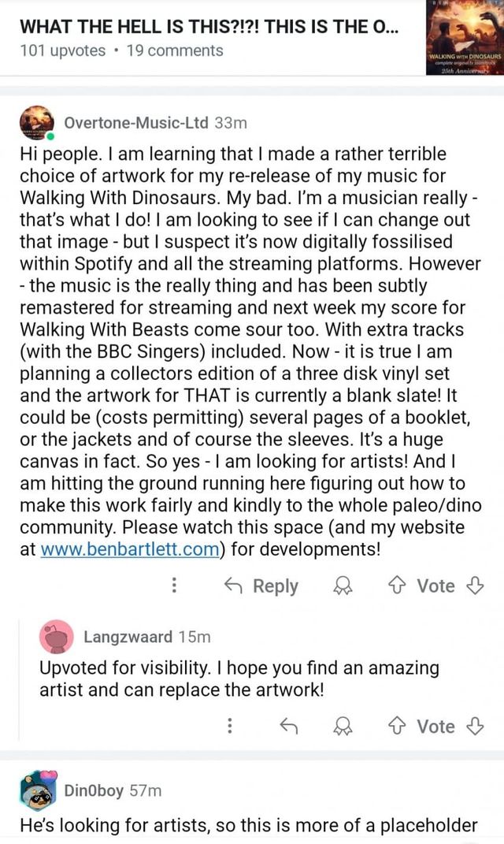
Task: Open the Langzwaard username link
Action: 129,636
